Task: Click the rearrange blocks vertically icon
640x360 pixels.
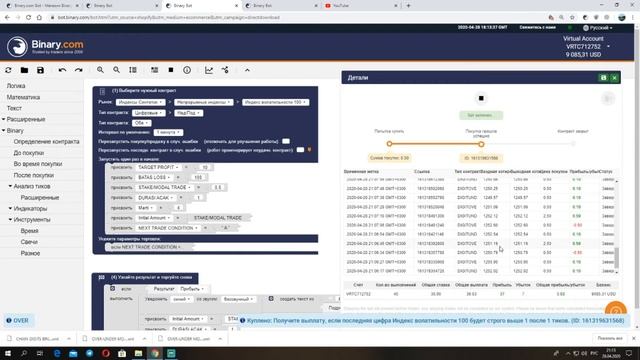Action: pos(133,70)
